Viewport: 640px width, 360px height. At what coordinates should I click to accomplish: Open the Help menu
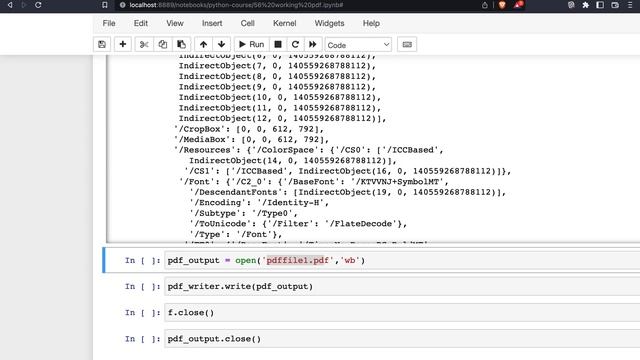click(371, 23)
